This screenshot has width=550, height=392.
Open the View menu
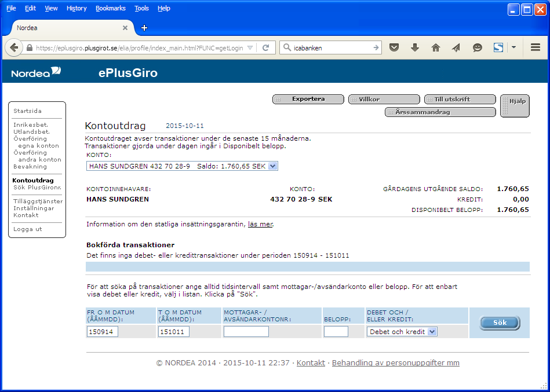[x=51, y=8]
